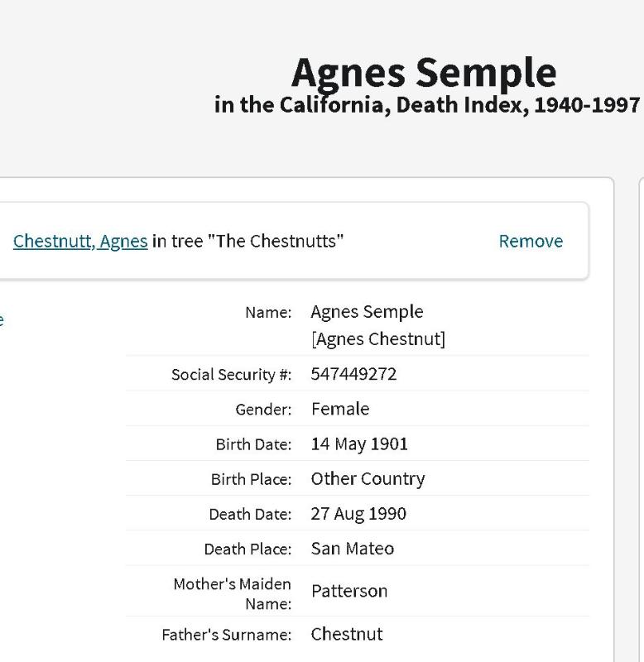
Task: Click father's surname value Chestnut
Action: pos(347,634)
